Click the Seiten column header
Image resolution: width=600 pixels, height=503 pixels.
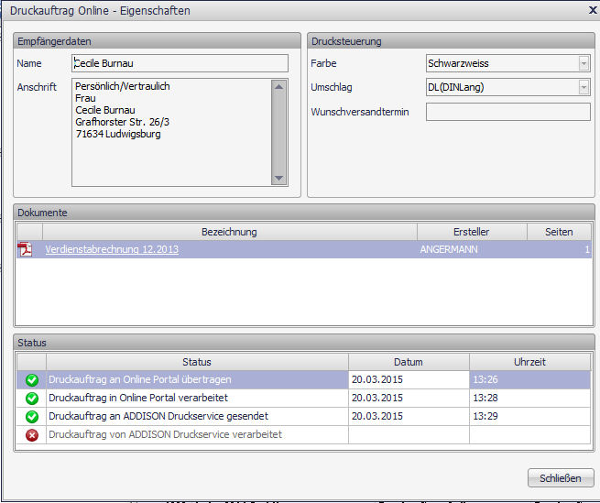pos(559,232)
